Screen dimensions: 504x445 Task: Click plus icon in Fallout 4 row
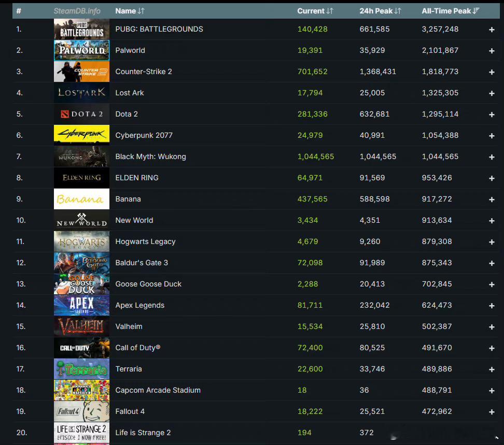492,412
